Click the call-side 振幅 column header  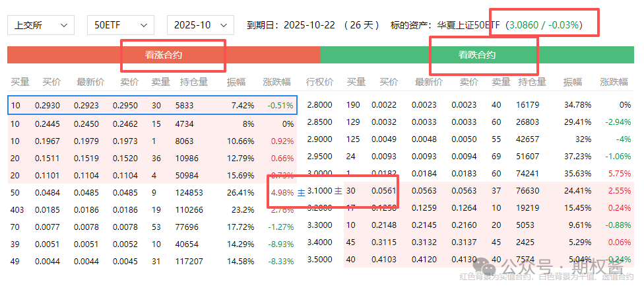coord(236,83)
